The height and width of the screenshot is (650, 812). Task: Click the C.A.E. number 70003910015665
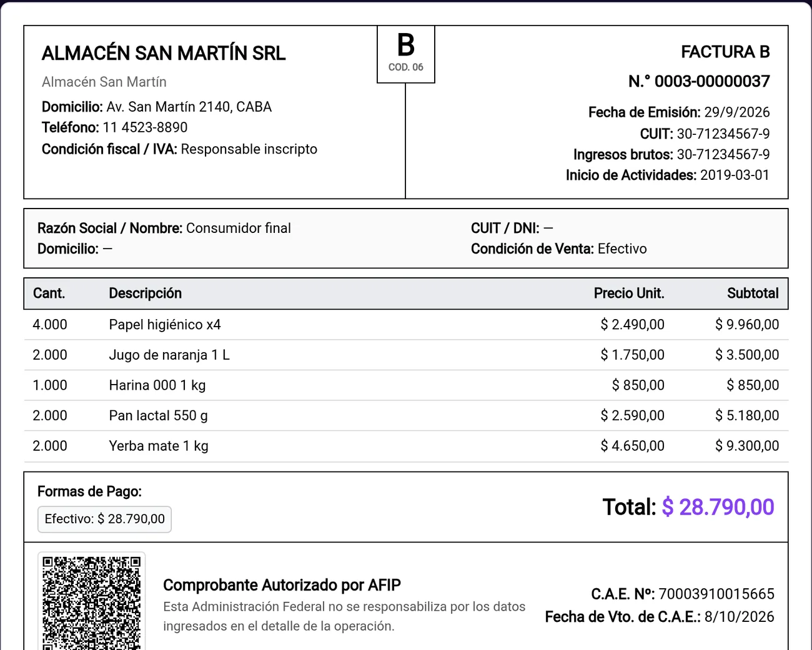pos(716,594)
